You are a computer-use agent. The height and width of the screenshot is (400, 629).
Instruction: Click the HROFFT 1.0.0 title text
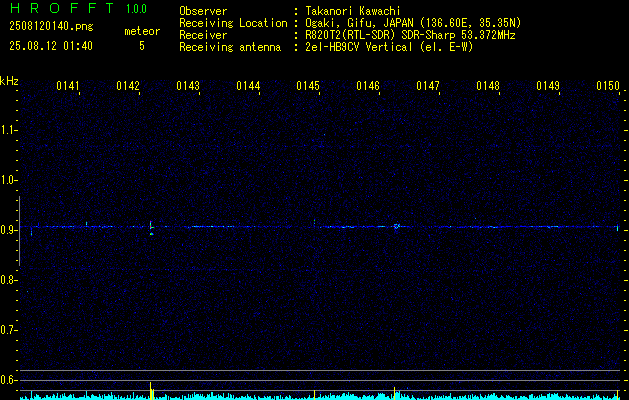pos(78,8)
